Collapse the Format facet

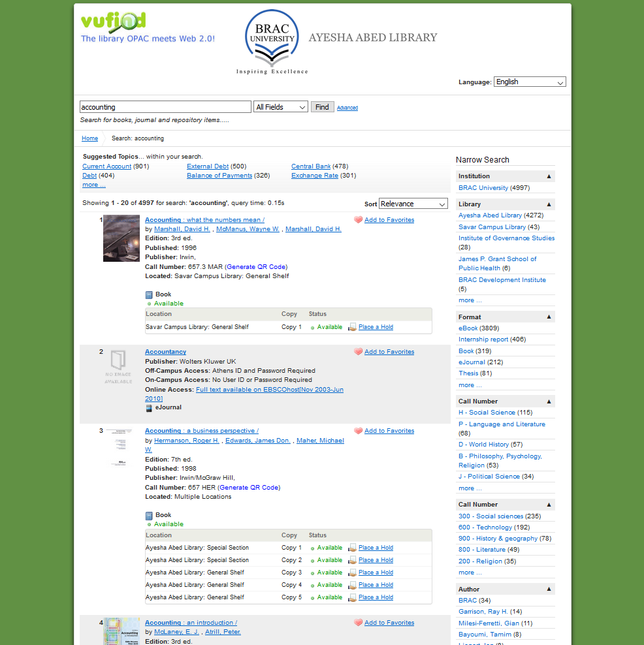[x=549, y=317]
